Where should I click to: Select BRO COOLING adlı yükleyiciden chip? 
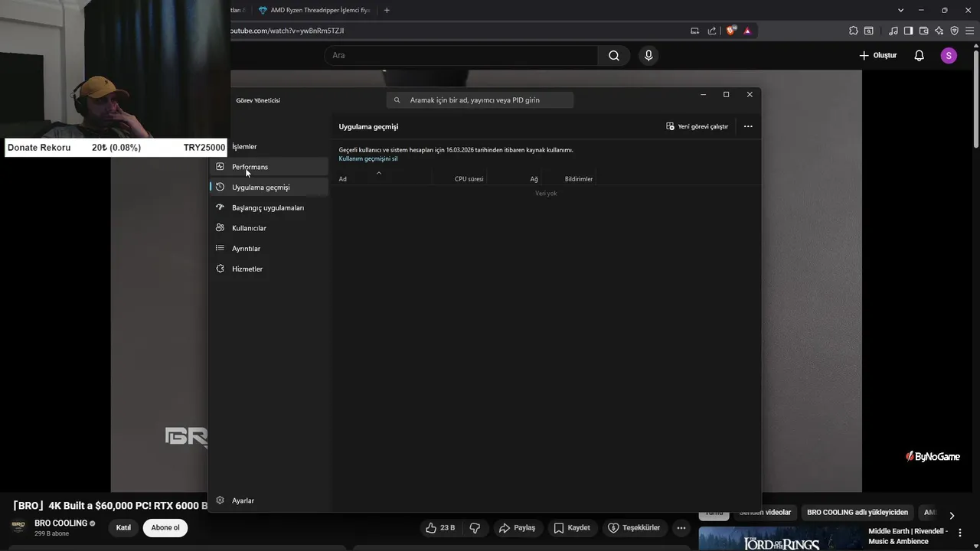click(857, 513)
